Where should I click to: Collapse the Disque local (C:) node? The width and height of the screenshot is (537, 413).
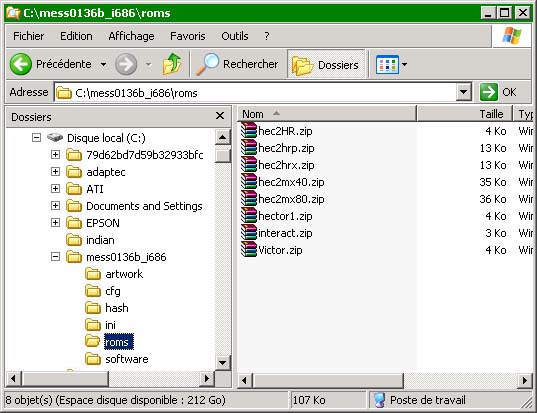click(36, 138)
